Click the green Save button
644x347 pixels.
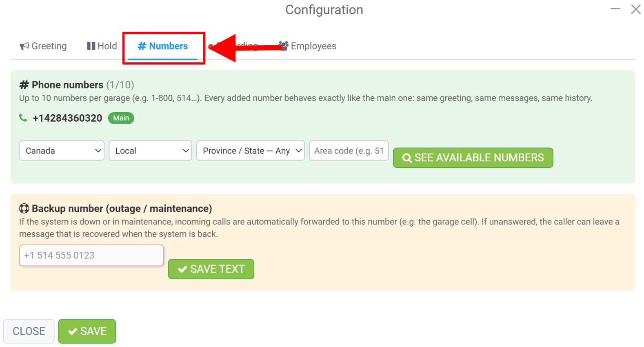coord(87,331)
